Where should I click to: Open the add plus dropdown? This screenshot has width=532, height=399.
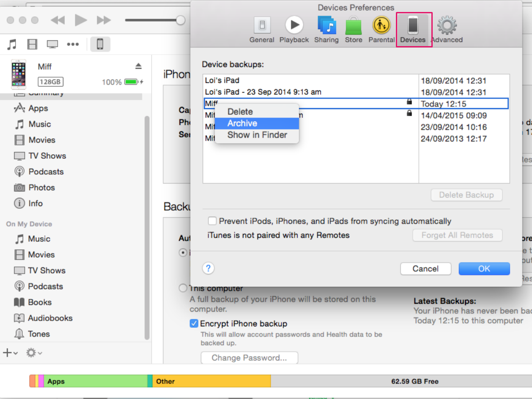pos(10,353)
